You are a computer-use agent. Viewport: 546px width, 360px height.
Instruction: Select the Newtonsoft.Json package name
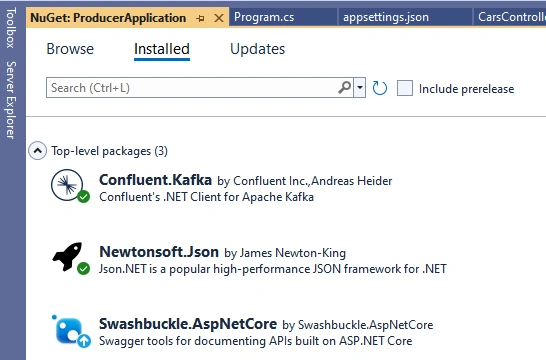(x=159, y=252)
